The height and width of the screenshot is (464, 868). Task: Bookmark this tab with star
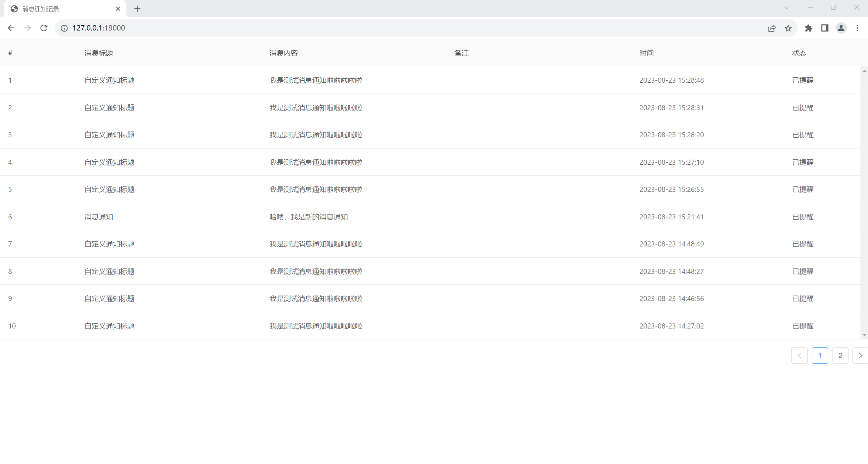click(x=788, y=28)
